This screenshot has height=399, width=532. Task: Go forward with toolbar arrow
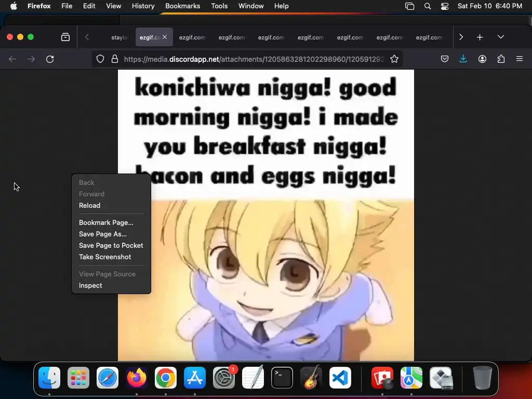tap(31, 59)
